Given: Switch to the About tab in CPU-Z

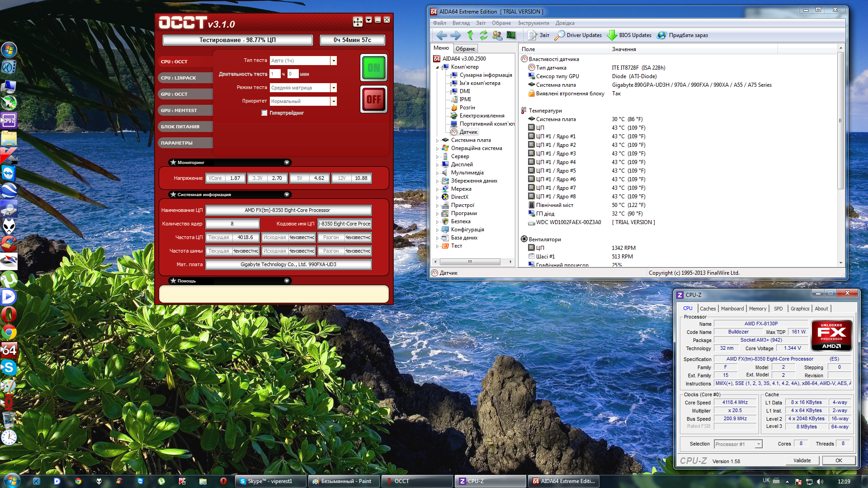Looking at the screenshot, I should [x=821, y=309].
